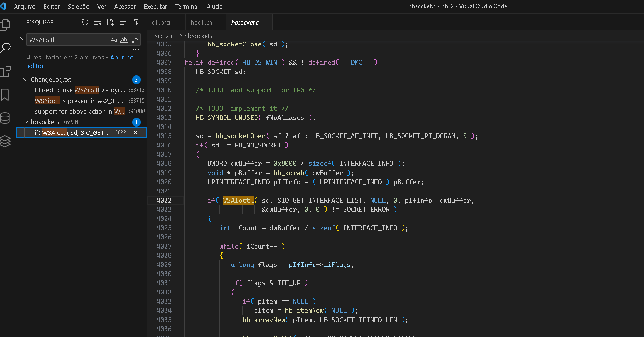Image resolution: width=644 pixels, height=337 pixels.
Task: Refresh the search results
Action: point(85,22)
